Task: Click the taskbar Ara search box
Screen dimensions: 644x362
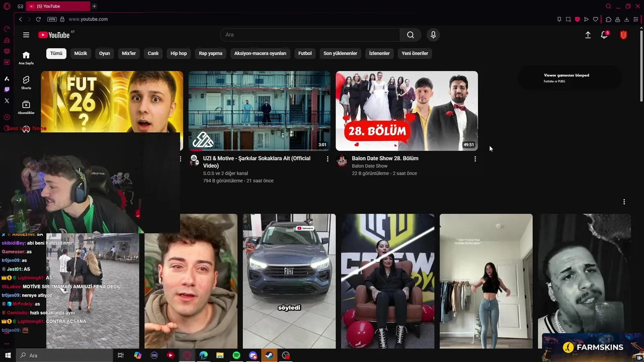Action: (63, 355)
